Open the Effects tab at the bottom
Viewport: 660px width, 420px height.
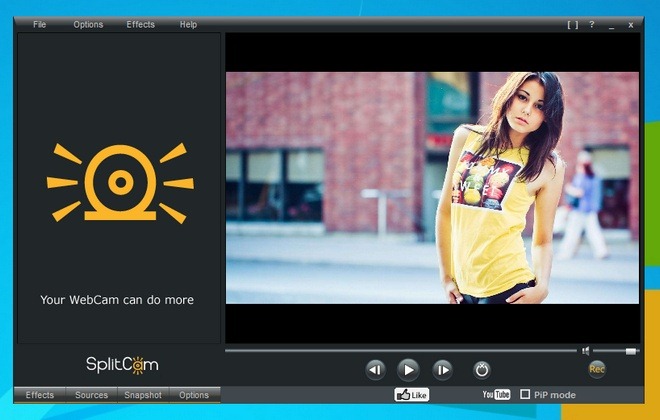tap(40, 395)
